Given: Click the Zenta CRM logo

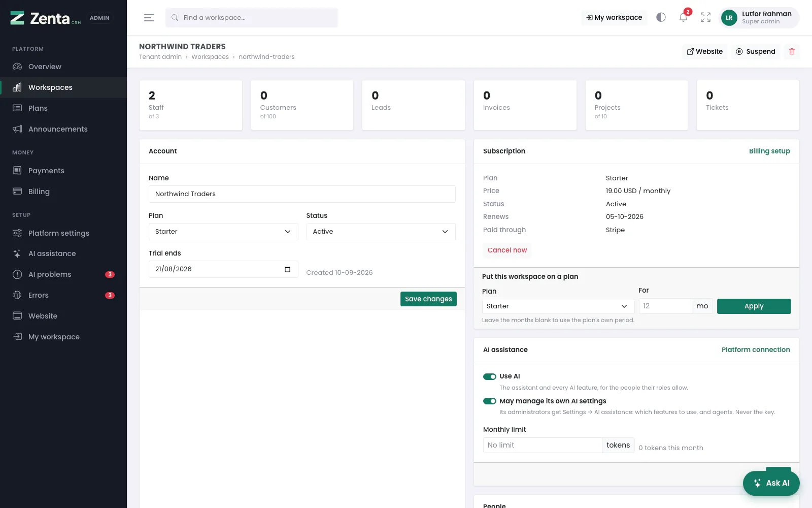Looking at the screenshot, I should [x=46, y=18].
